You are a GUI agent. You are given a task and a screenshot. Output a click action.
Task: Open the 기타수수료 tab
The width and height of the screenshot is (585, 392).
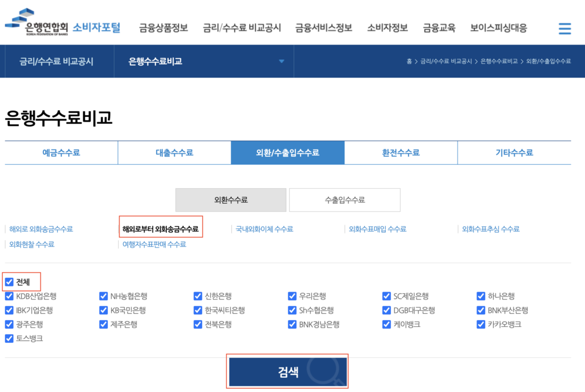(514, 153)
